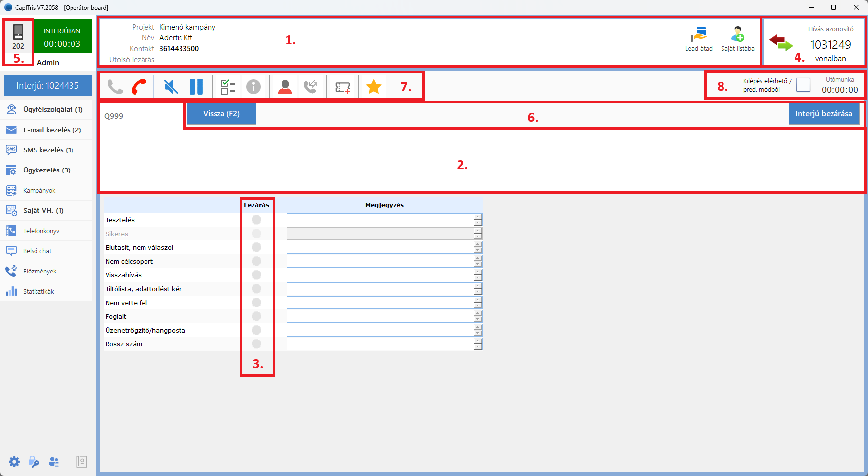Hang up with the red phone icon

point(139,87)
